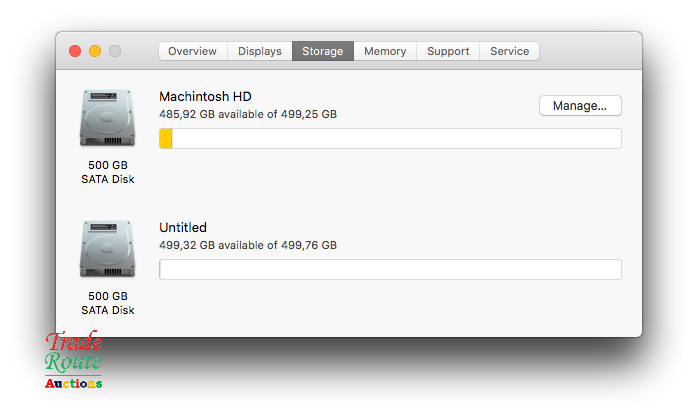Click the 485,92 GB available text
The height and width of the screenshot is (417, 698).
point(247,114)
